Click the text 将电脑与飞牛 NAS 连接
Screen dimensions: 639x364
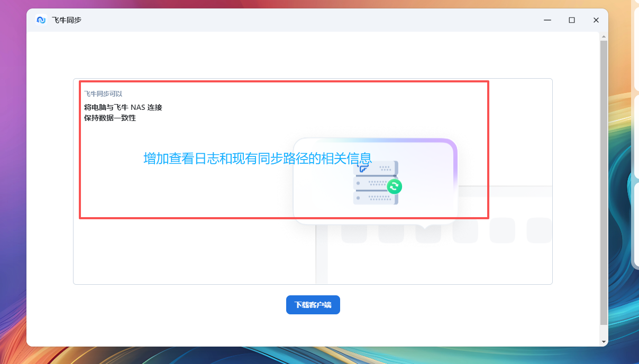(123, 107)
